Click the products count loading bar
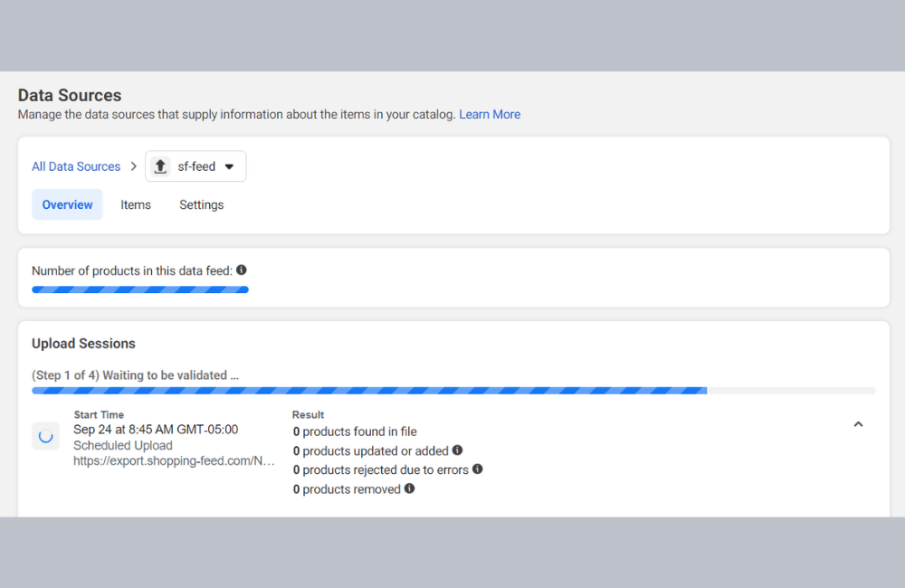Image resolution: width=905 pixels, height=588 pixels. (140, 289)
